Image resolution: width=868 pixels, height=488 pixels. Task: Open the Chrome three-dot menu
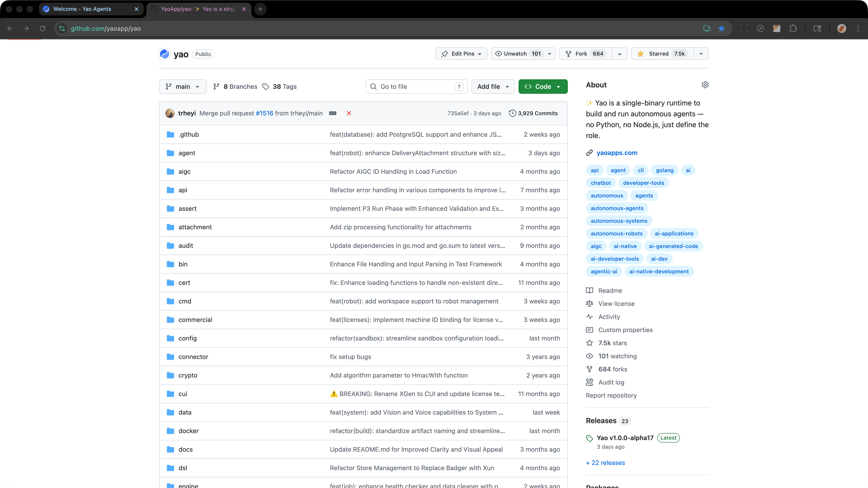(858, 29)
